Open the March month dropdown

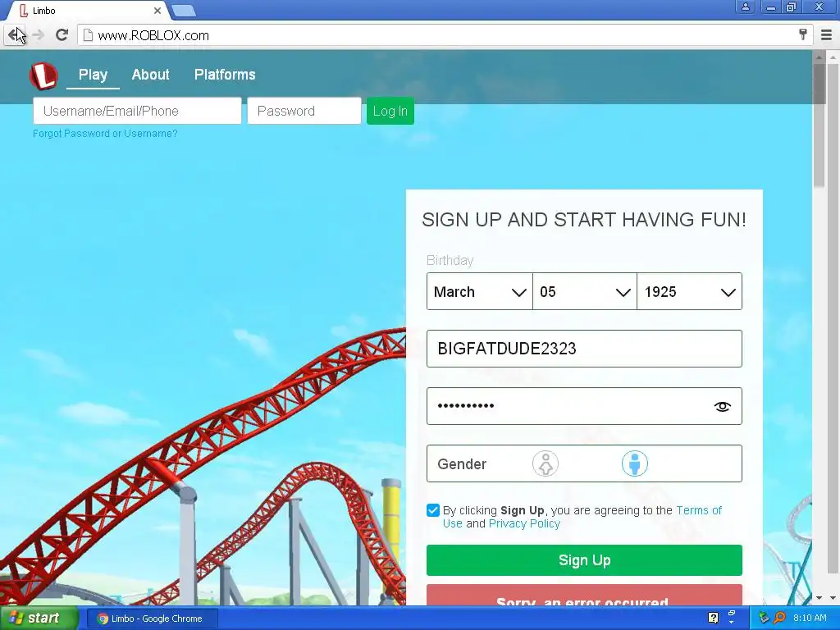(479, 291)
